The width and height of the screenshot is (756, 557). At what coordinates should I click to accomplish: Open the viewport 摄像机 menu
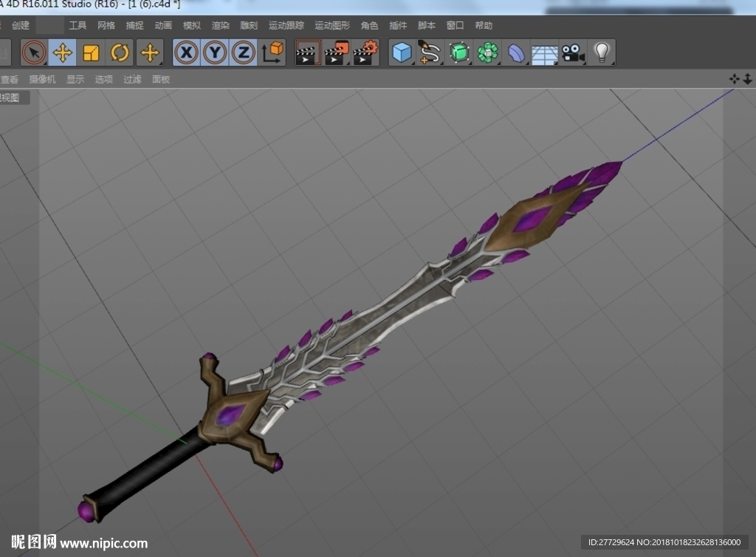coord(42,80)
